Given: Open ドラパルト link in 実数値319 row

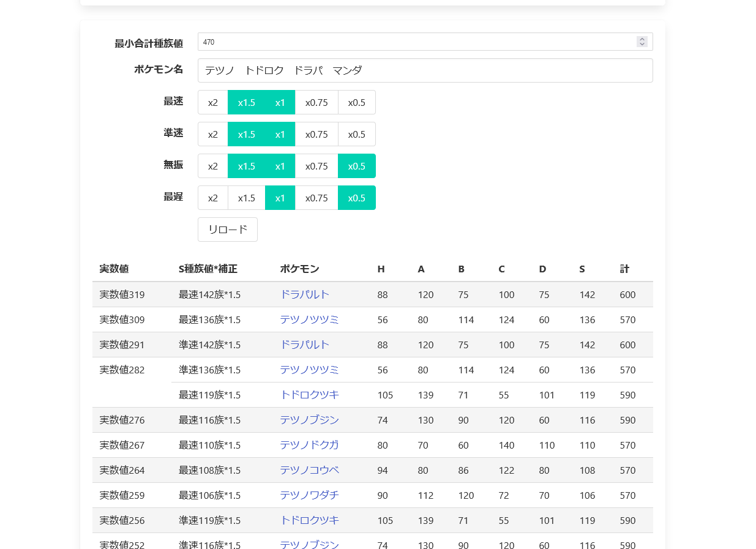Looking at the screenshot, I should click(305, 294).
